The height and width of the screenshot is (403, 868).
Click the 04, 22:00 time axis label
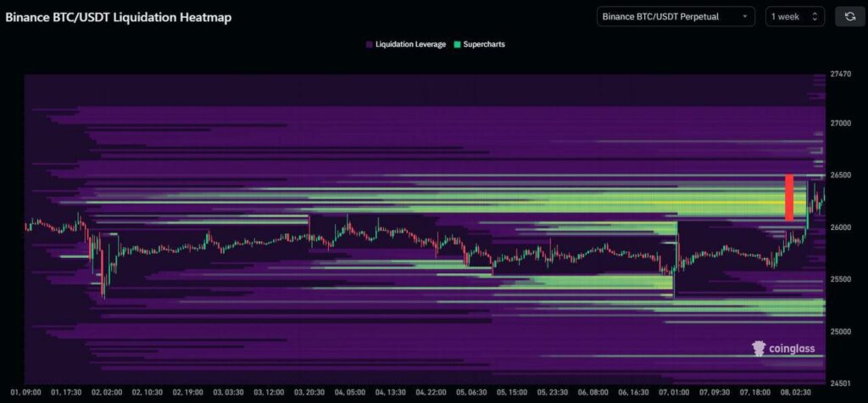tap(431, 393)
